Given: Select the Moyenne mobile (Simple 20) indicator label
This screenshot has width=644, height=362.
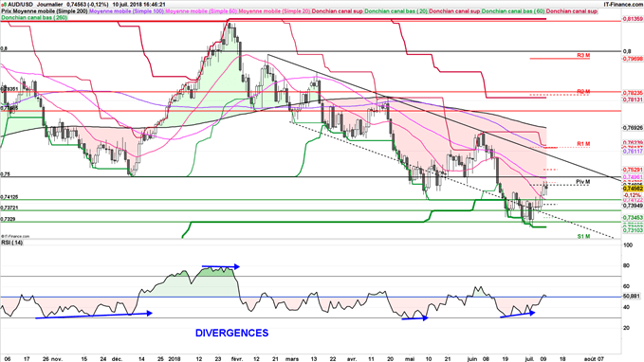Looking at the screenshot, I should click(x=274, y=11).
